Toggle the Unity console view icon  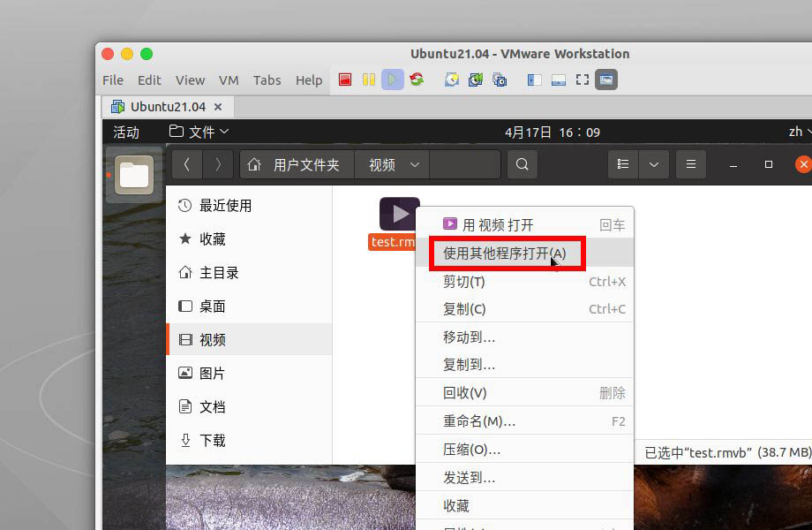(605, 79)
